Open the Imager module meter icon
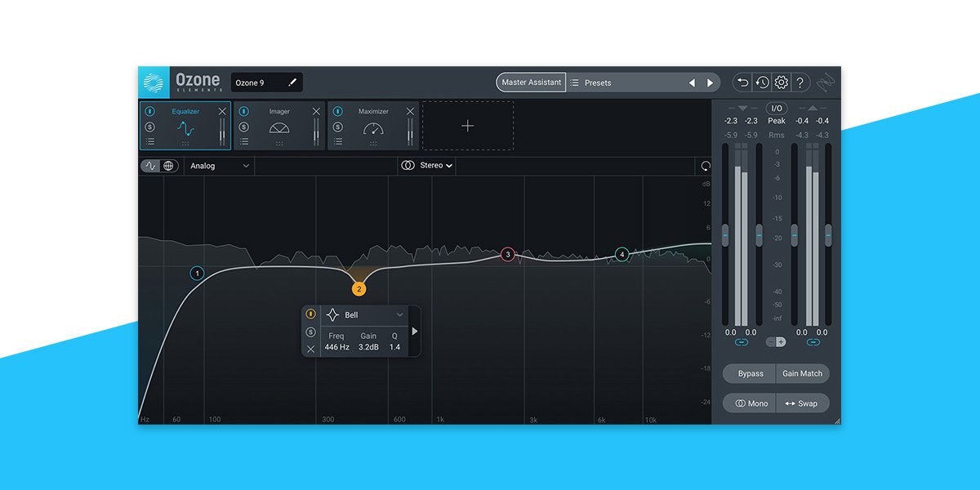 (279, 127)
